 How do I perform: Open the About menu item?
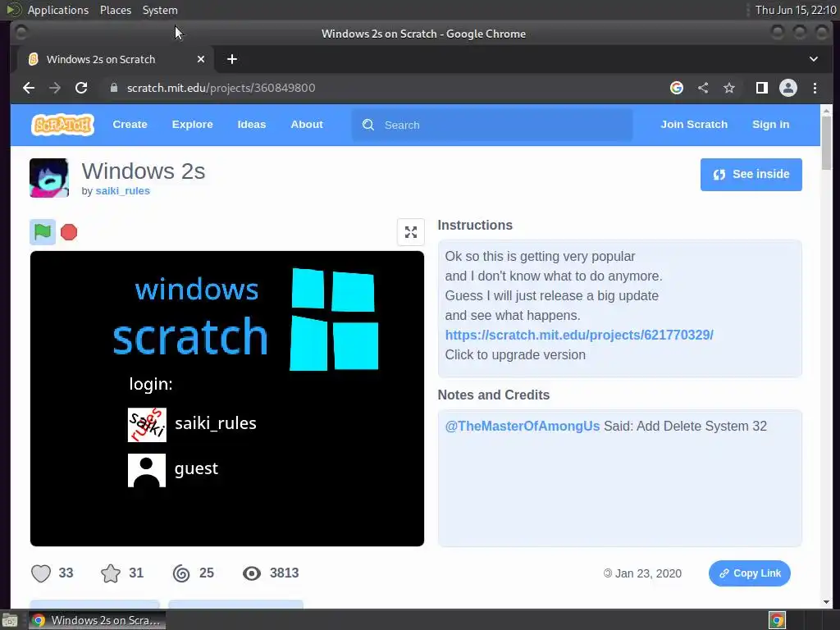tap(307, 125)
